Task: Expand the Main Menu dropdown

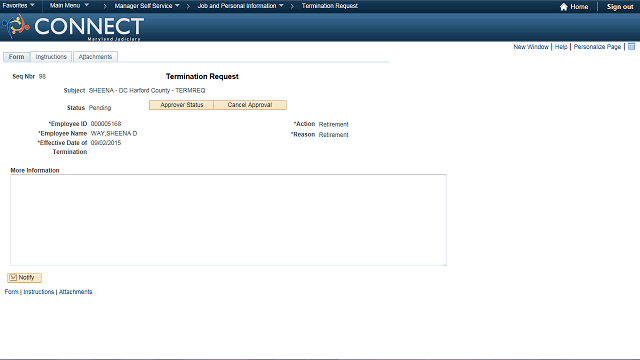Action: point(69,6)
